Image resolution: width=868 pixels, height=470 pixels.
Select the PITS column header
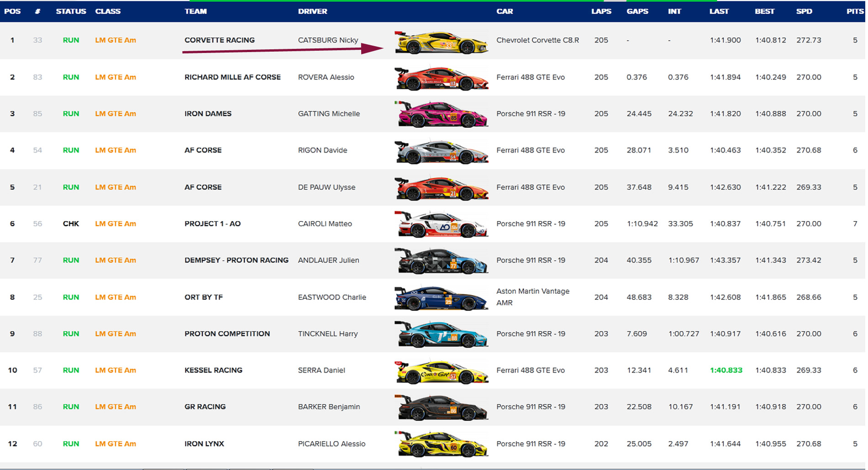(x=854, y=11)
